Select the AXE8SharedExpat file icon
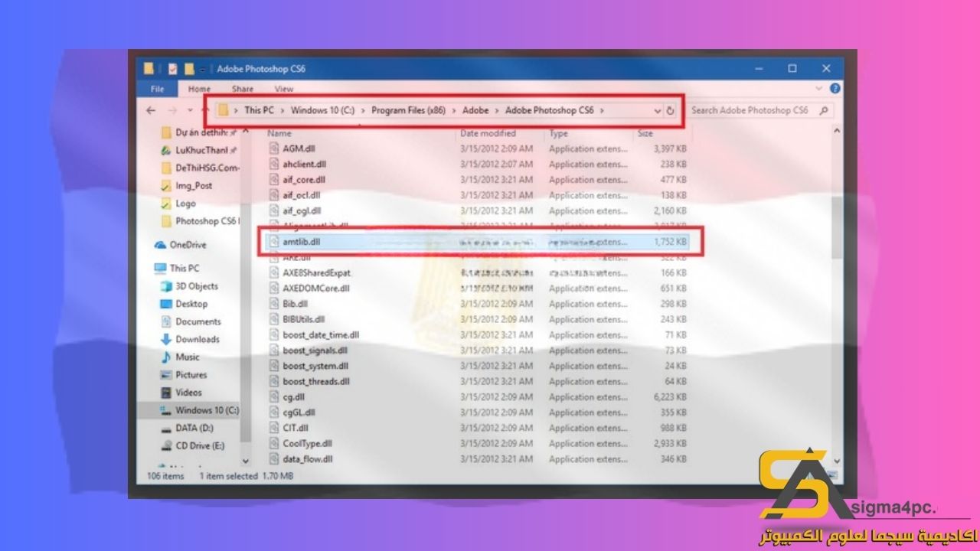The width and height of the screenshot is (980, 551). 276,272
